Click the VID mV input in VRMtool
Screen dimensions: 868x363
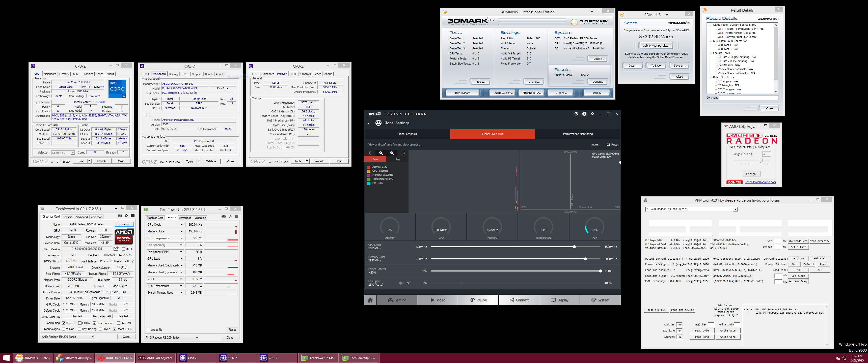(x=778, y=241)
